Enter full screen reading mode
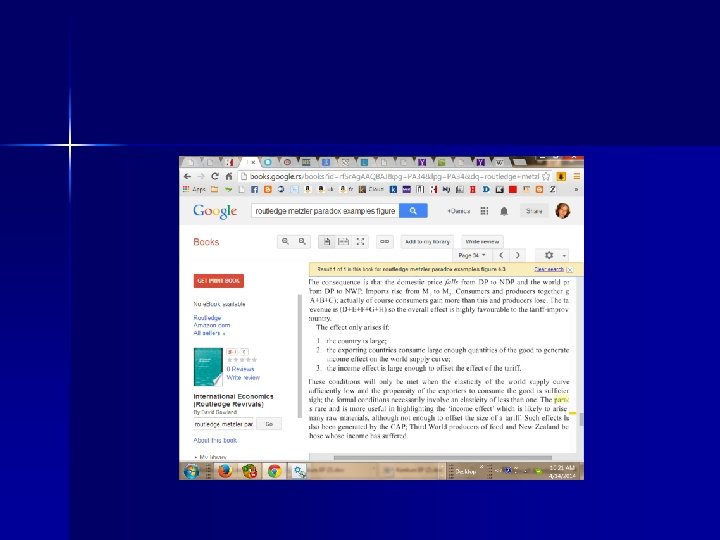720x540 pixels. tap(360, 242)
